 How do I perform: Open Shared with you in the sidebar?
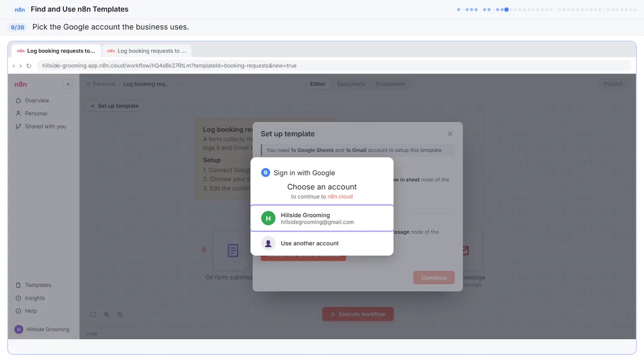click(x=41, y=127)
